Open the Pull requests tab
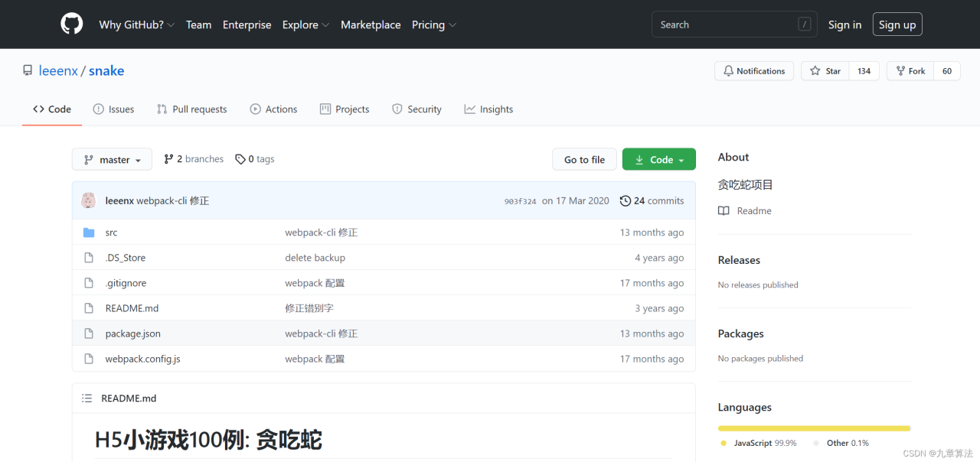The width and height of the screenshot is (980, 462). tap(191, 109)
